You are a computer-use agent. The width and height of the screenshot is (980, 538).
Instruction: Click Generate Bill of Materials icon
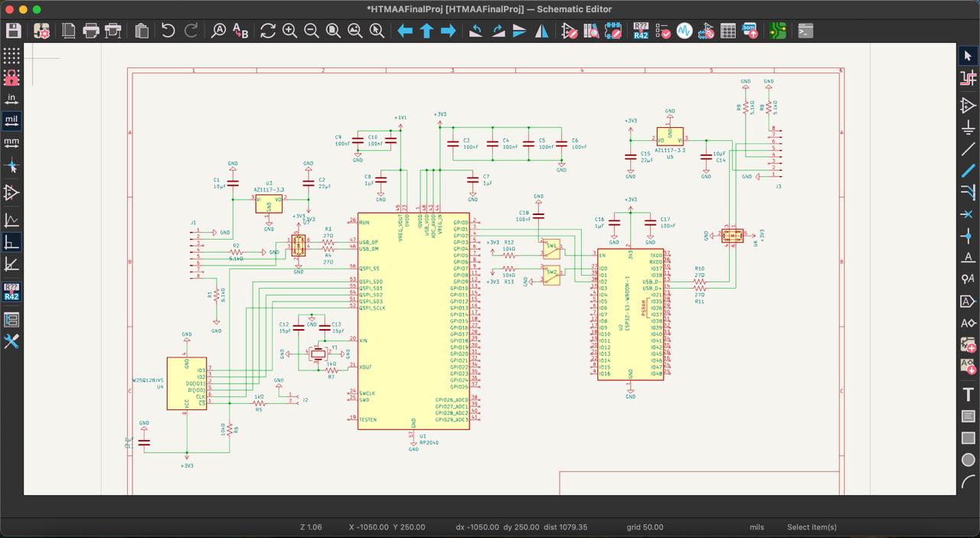point(750,31)
